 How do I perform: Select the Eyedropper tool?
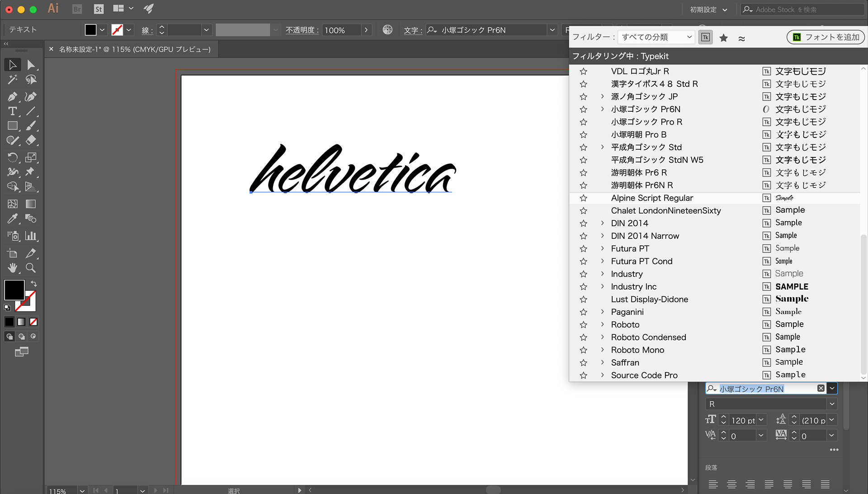[13, 219]
